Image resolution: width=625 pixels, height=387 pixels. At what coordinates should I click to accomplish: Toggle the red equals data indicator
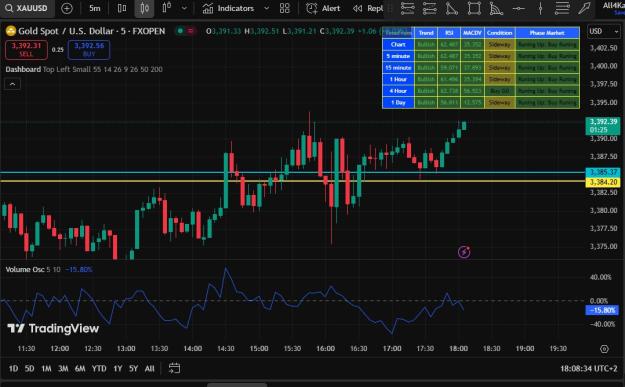tap(191, 31)
